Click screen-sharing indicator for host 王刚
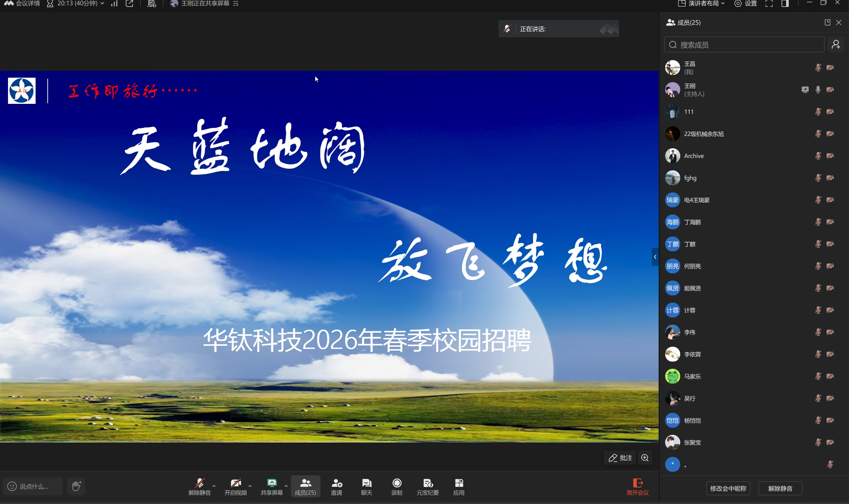The width and height of the screenshot is (849, 504). click(805, 90)
